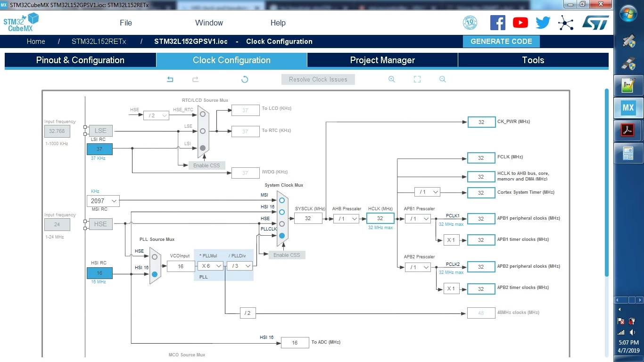Open the APB2 Prescaler dropdown
Screen dimensions: 644x362
pyautogui.click(x=418, y=267)
